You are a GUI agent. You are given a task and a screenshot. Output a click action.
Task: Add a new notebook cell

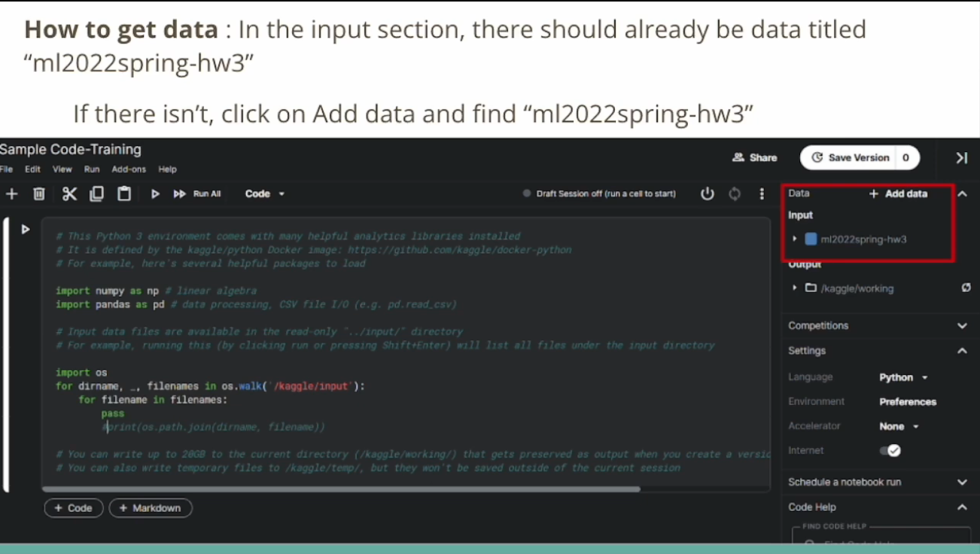click(x=12, y=193)
